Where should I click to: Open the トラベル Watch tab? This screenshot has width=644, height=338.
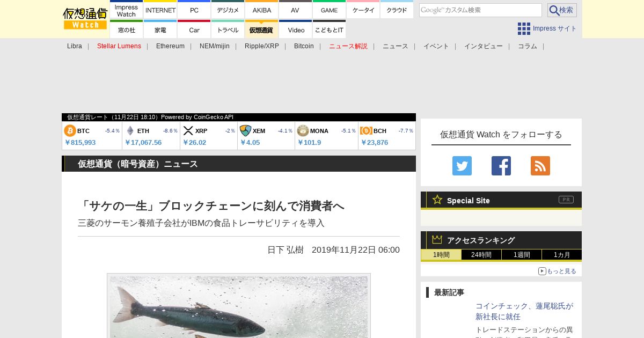pos(228,30)
